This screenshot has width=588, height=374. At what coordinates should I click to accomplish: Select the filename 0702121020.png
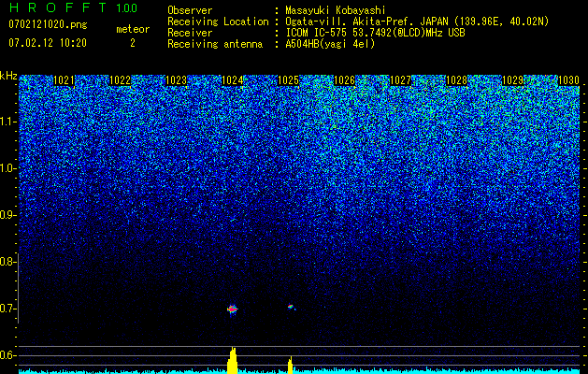coord(48,24)
